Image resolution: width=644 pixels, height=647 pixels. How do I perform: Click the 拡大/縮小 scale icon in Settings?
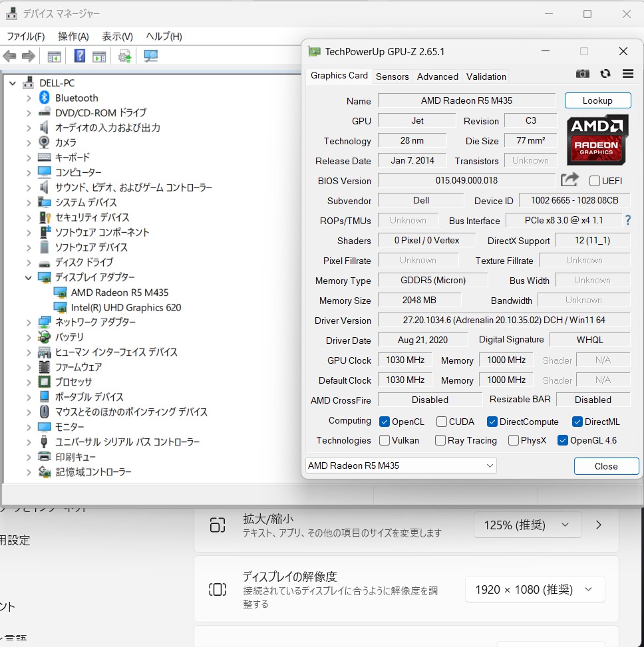coord(218,525)
